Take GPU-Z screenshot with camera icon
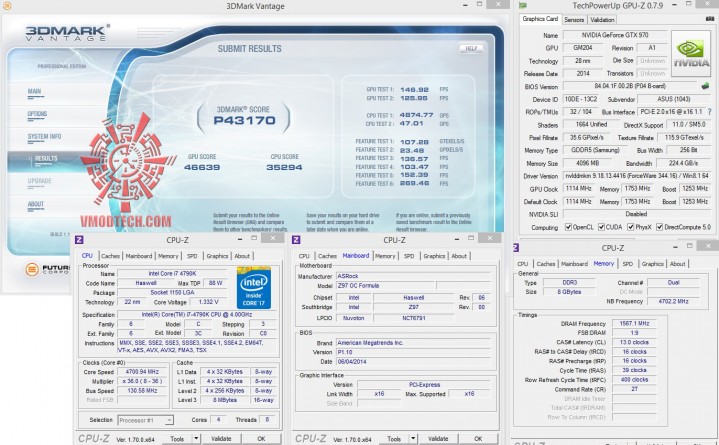The height and width of the screenshot is (445, 719). (710, 19)
